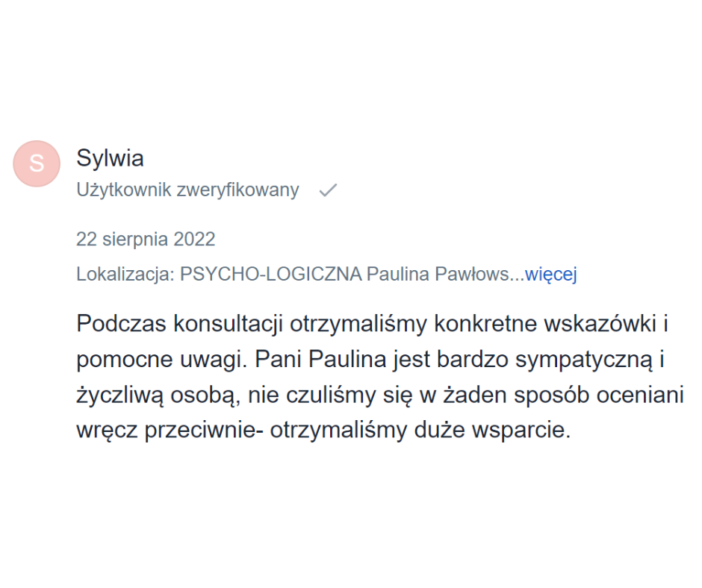This screenshot has height=588, width=702.
Task: Click review line starting "Podczas konsultacji"
Action: 372,325
